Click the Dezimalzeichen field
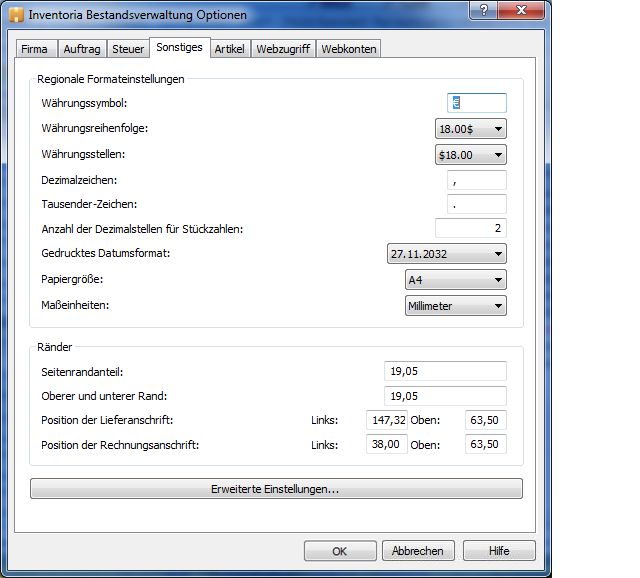This screenshot has height=578, width=640. pos(477,180)
